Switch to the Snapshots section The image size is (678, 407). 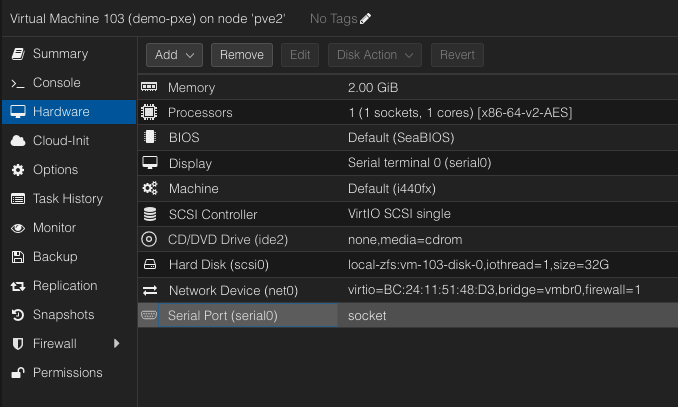coord(63,315)
